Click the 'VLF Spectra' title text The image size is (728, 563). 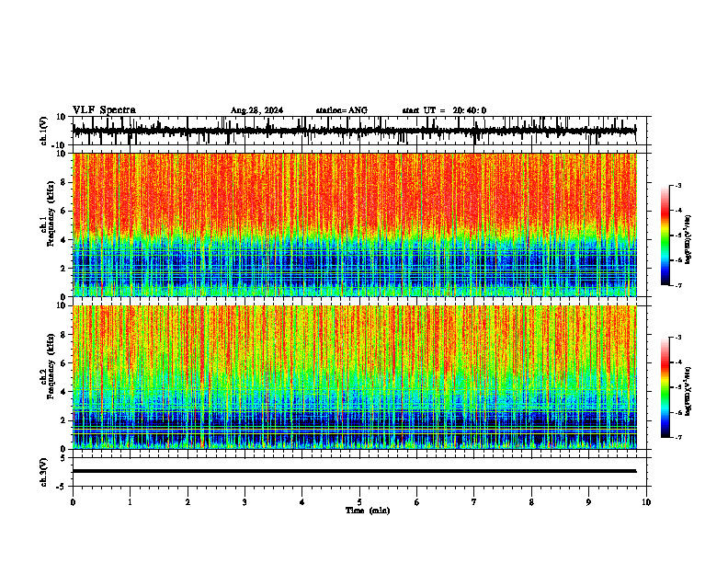[x=104, y=110]
